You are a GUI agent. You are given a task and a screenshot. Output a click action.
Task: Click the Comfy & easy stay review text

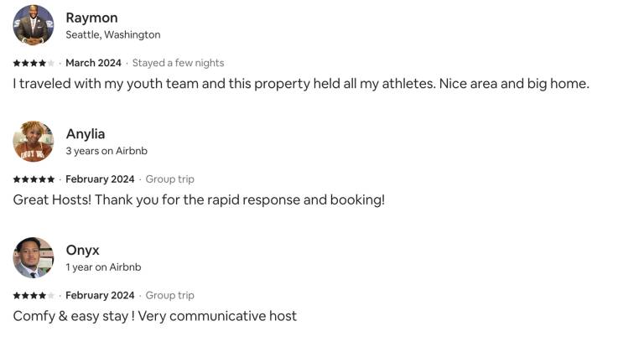[x=155, y=316]
